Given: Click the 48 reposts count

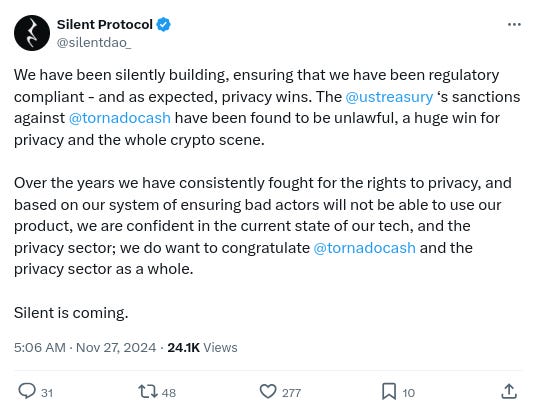Looking at the screenshot, I should pyautogui.click(x=169, y=393).
